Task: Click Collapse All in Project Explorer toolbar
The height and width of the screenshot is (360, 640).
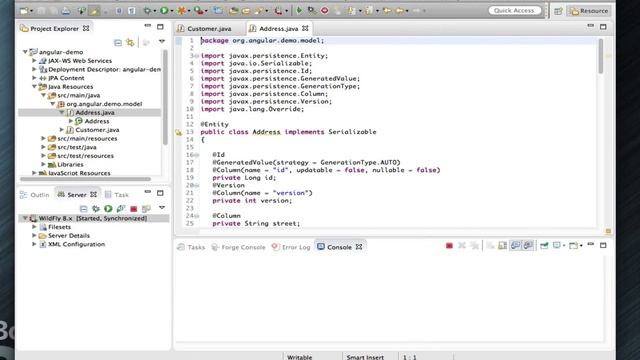Action: tap(118, 42)
